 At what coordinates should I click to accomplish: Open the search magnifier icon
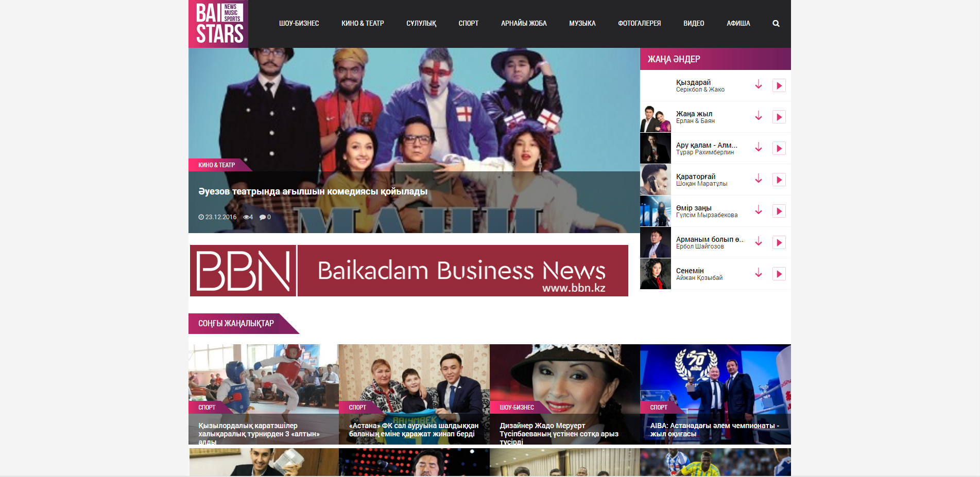pyautogui.click(x=776, y=24)
